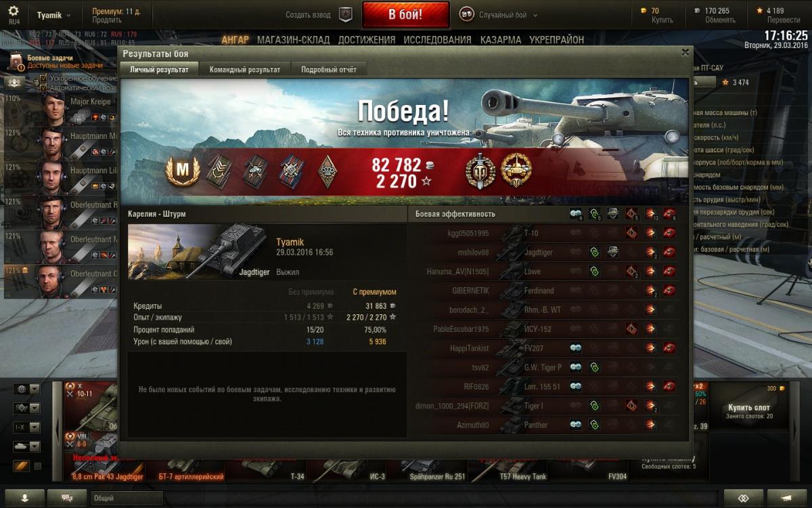
Task: Open the contacts icon button at bottom left
Action: click(x=25, y=497)
